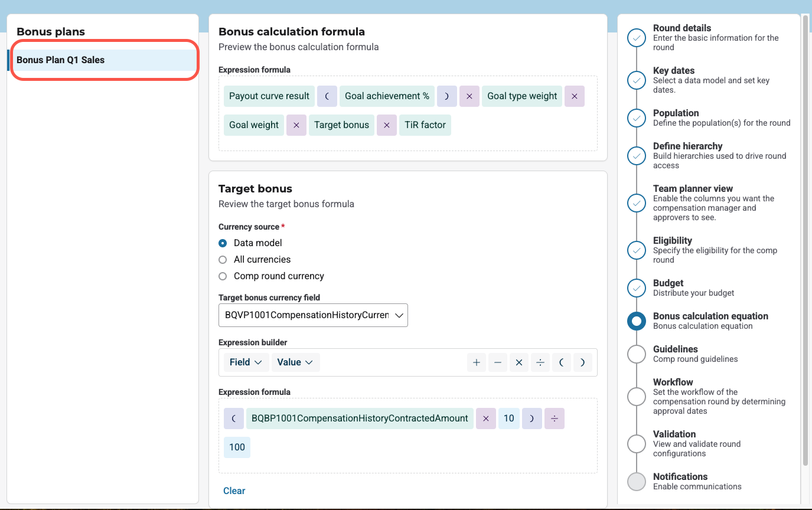Click the Round details completed step circle
The width and height of the screenshot is (812, 510).
point(636,38)
